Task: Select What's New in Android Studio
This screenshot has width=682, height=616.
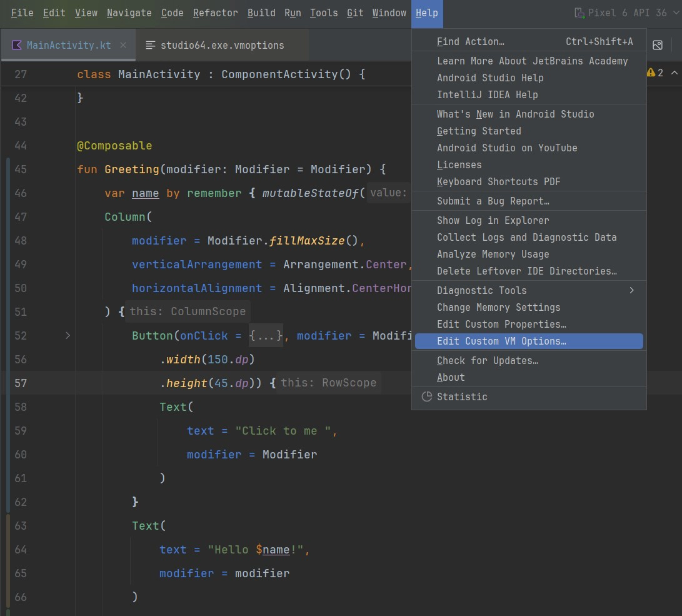Action: [x=529, y=114]
